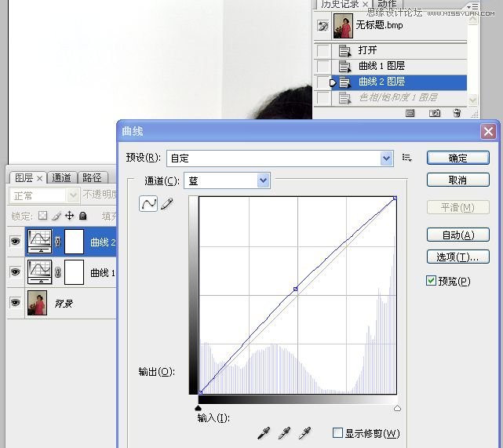The width and height of the screenshot is (503, 448).
Task: Select the 色相/饱和度 1 图层 history state
Action: 399,98
